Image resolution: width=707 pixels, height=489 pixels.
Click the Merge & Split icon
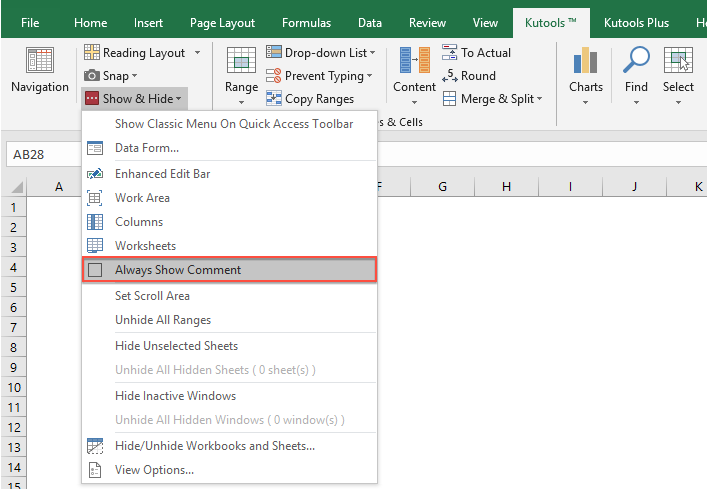pyautogui.click(x=450, y=99)
